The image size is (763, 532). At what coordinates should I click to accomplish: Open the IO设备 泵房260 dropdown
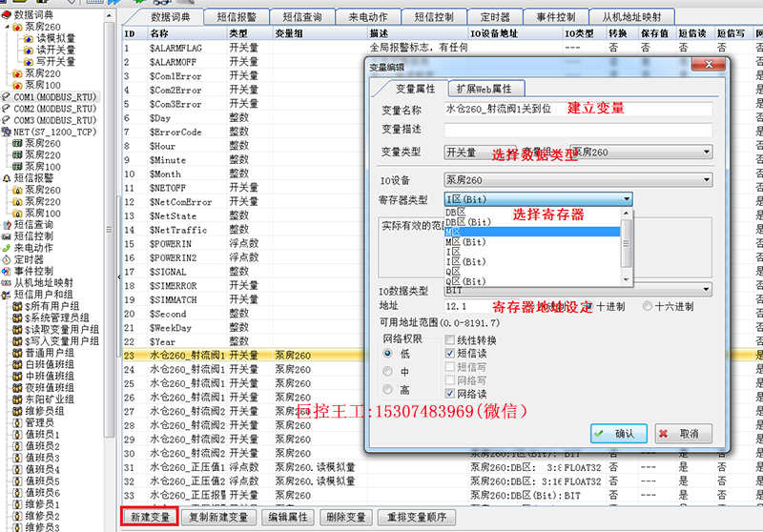click(578, 180)
